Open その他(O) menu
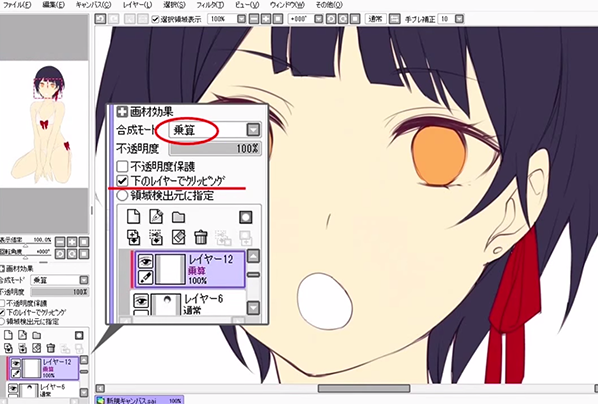 click(x=330, y=5)
